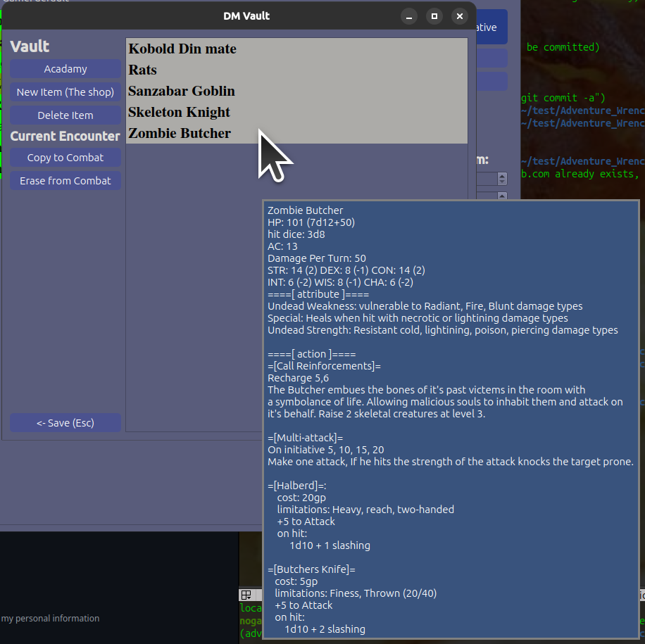Click the first spinbox stepper arrows
The height and width of the screenshot is (644, 645).
(502, 179)
